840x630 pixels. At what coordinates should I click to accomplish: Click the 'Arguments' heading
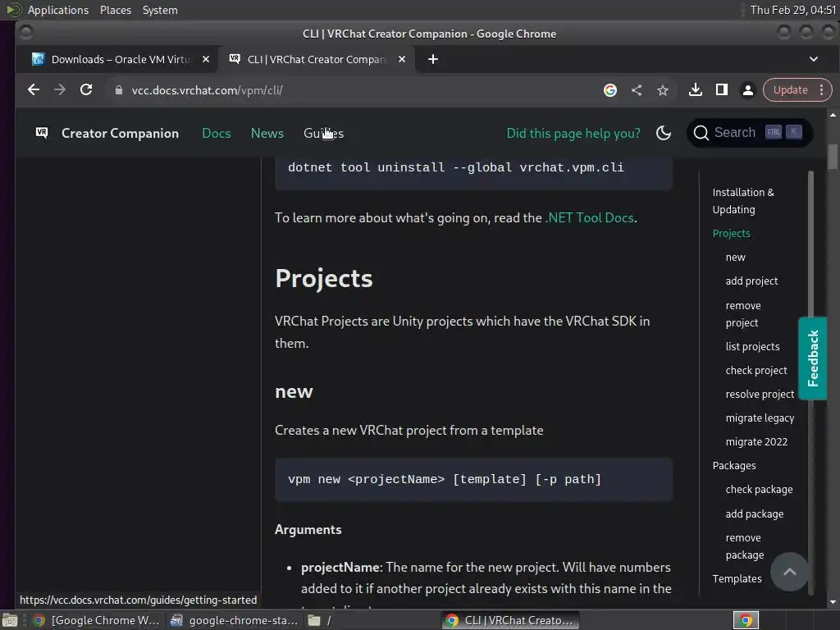click(308, 529)
